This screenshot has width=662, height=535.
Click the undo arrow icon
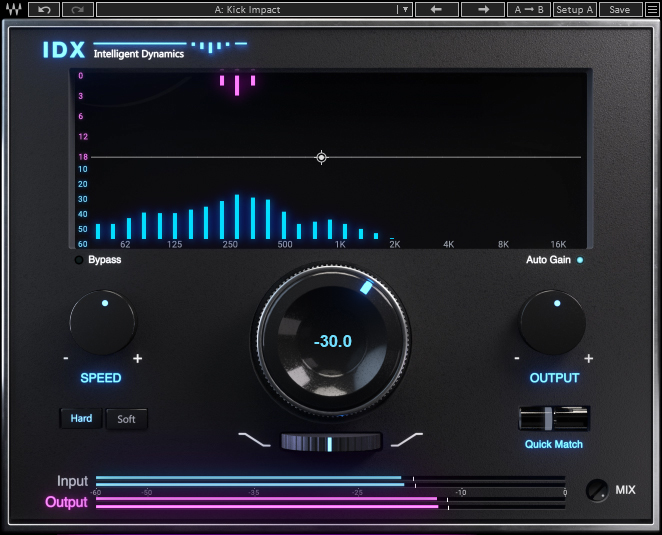pos(44,10)
